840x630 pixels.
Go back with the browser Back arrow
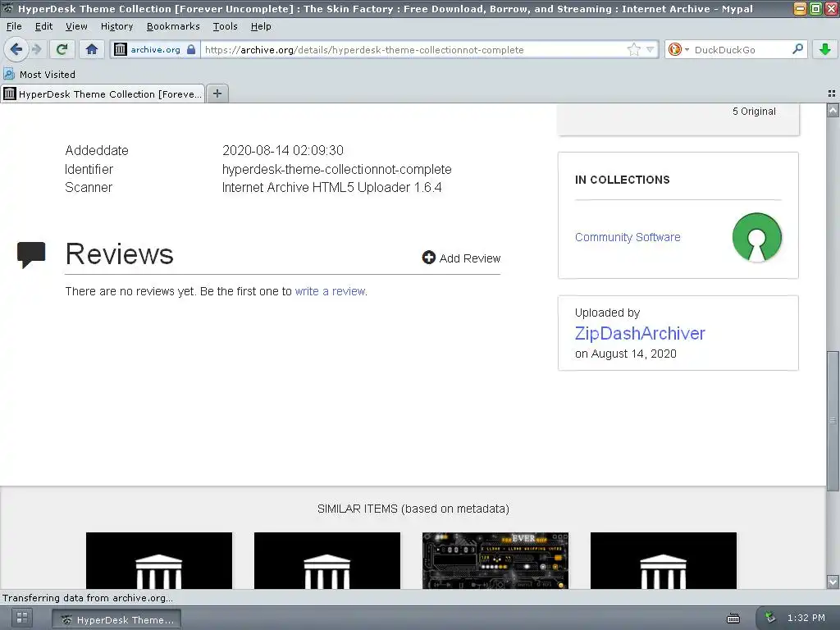click(x=16, y=49)
